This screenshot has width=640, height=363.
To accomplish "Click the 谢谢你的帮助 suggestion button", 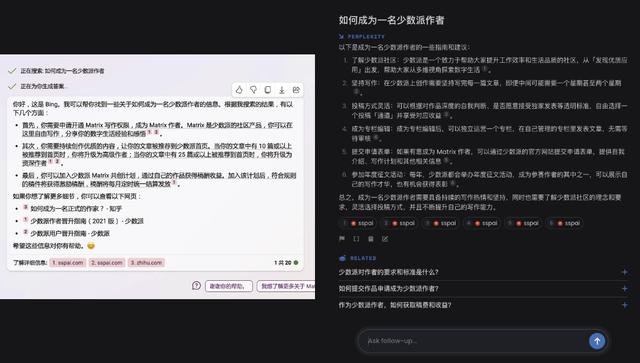I will pos(229,286).
